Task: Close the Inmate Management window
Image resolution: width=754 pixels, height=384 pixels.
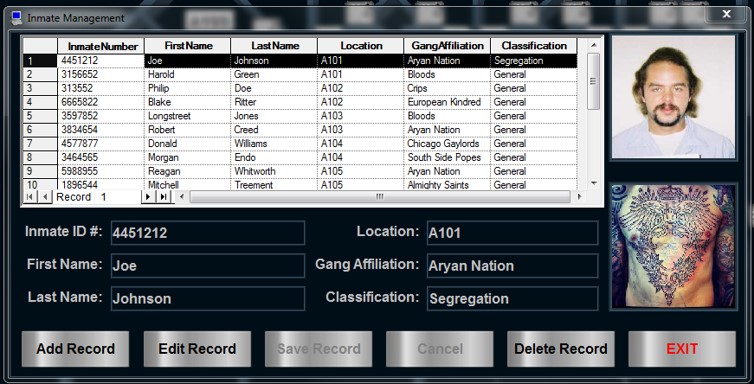Action: (x=727, y=14)
